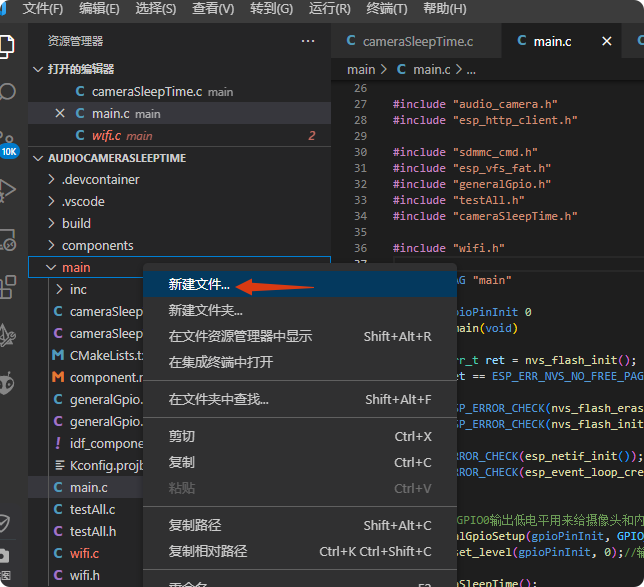Viewport: 644px width, 587px height.
Task: Open CMakeLists file in tree
Action: pos(86,355)
